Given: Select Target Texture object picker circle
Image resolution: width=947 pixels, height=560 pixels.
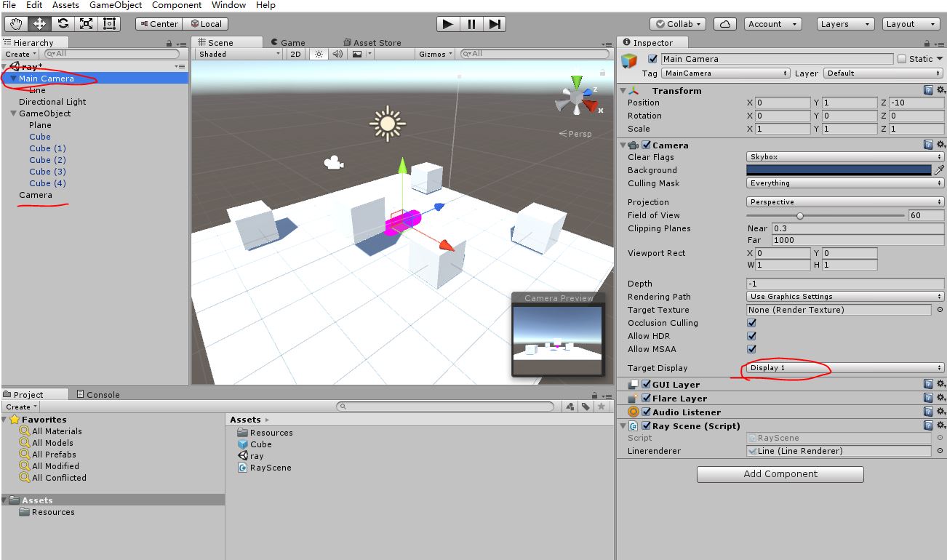Looking at the screenshot, I should click(940, 310).
